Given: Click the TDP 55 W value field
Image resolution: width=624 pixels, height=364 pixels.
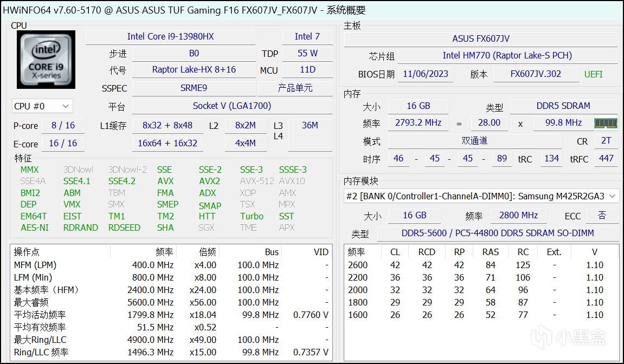Looking at the screenshot, I should pyautogui.click(x=307, y=53).
